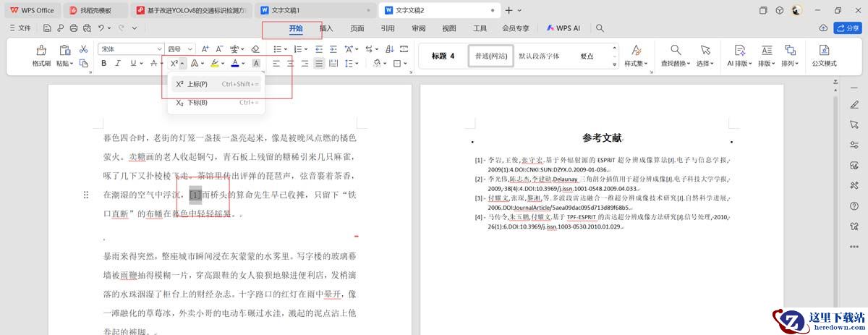
Task: Click the font color A button
Action: click(x=234, y=64)
